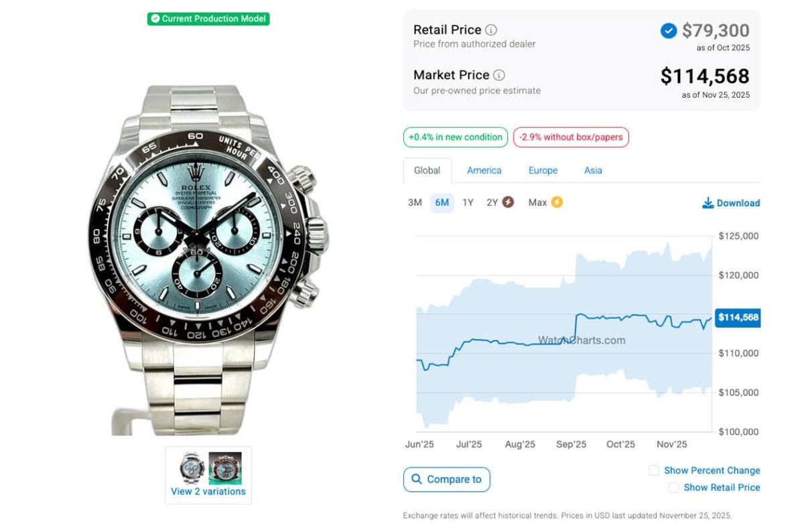This screenshot has width=804, height=532.
Task: Select the Asia tab
Action: tap(593, 170)
